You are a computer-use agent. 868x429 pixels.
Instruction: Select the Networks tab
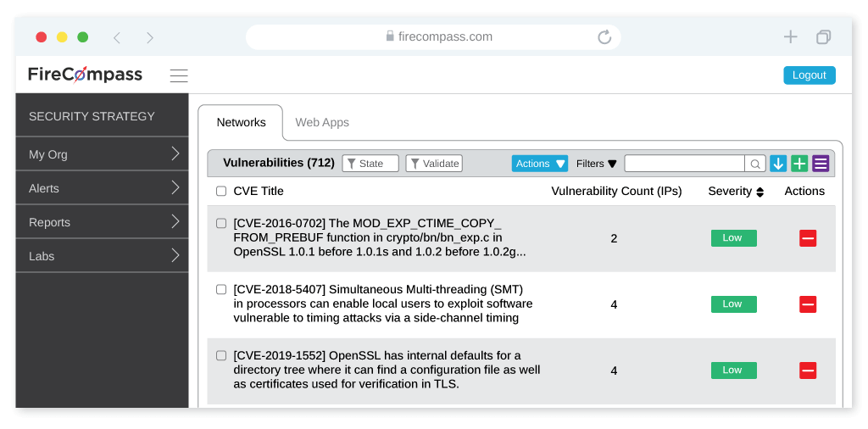241,122
